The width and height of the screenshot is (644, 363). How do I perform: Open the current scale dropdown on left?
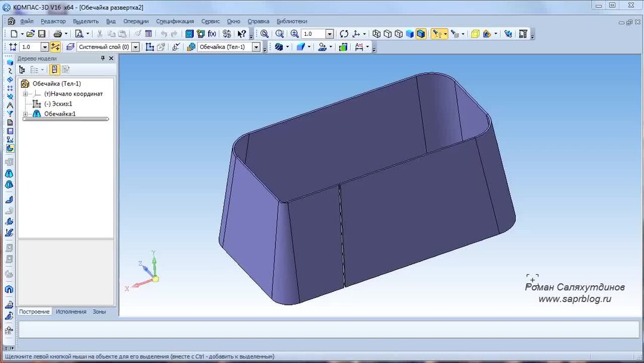coord(44,47)
